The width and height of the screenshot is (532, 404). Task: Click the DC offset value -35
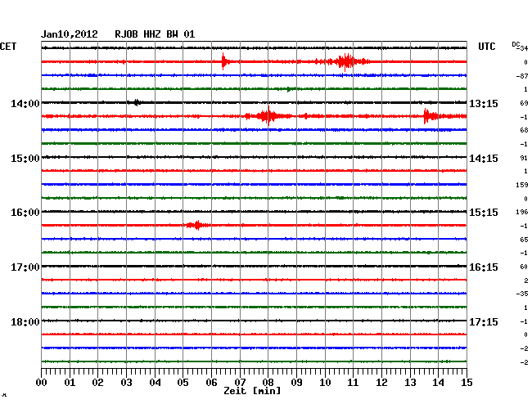522,294
